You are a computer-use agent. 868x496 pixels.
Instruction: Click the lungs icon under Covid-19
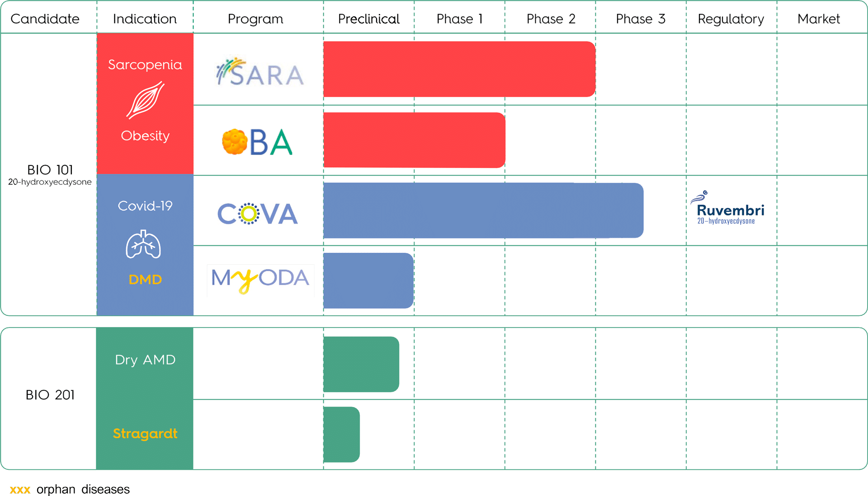coord(143,244)
